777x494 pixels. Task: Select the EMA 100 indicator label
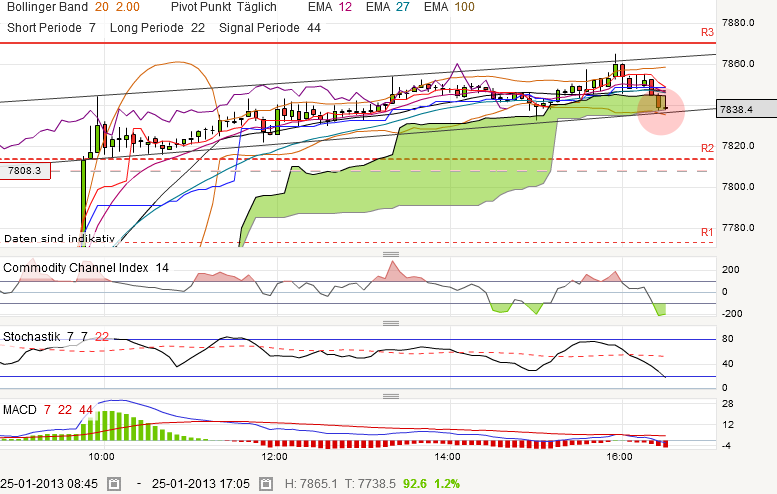tap(449, 7)
